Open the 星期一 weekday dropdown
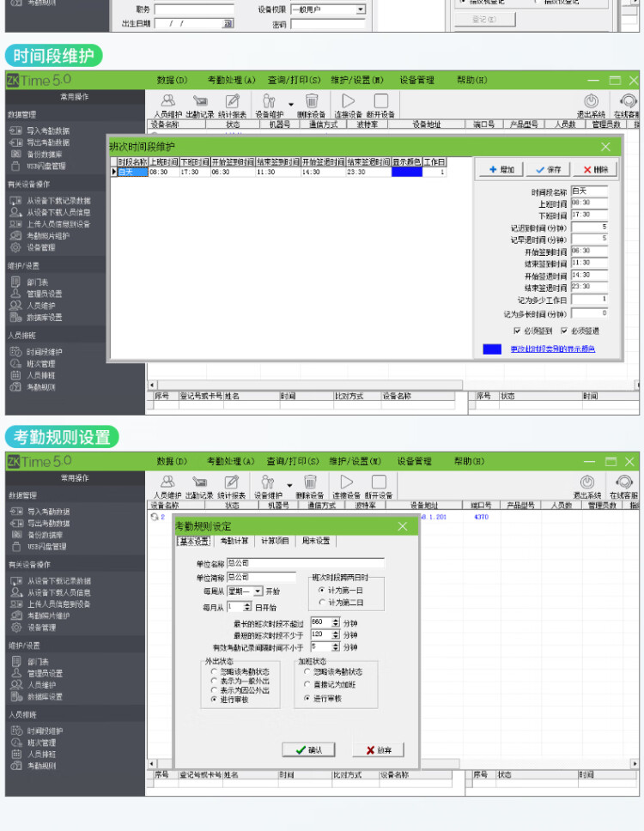 pos(258,591)
